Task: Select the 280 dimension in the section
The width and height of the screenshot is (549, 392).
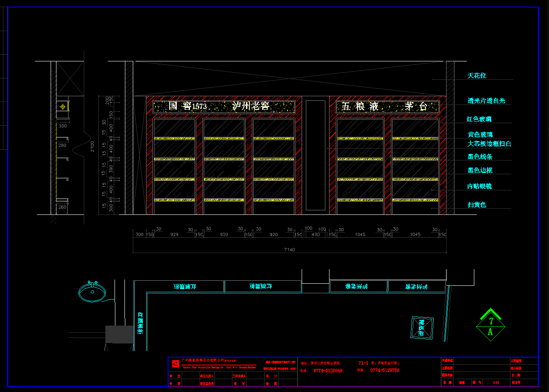Action: pyautogui.click(x=62, y=145)
